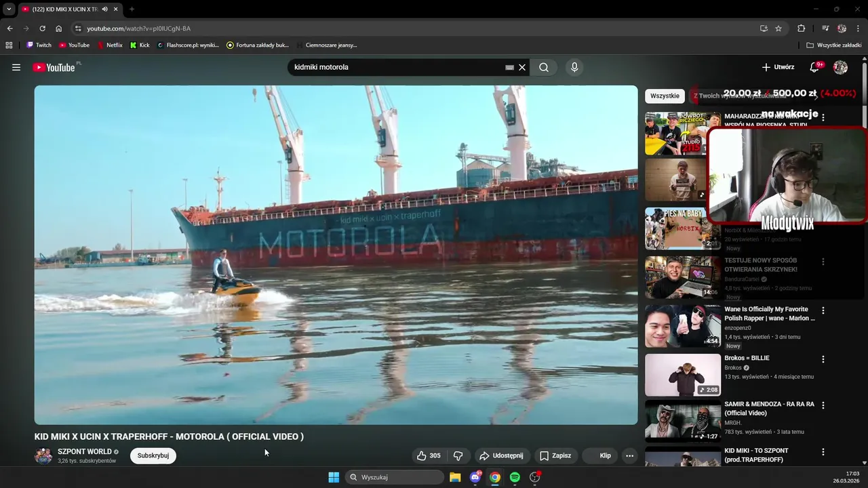Open the BanduraCartel channel name

click(x=742, y=279)
